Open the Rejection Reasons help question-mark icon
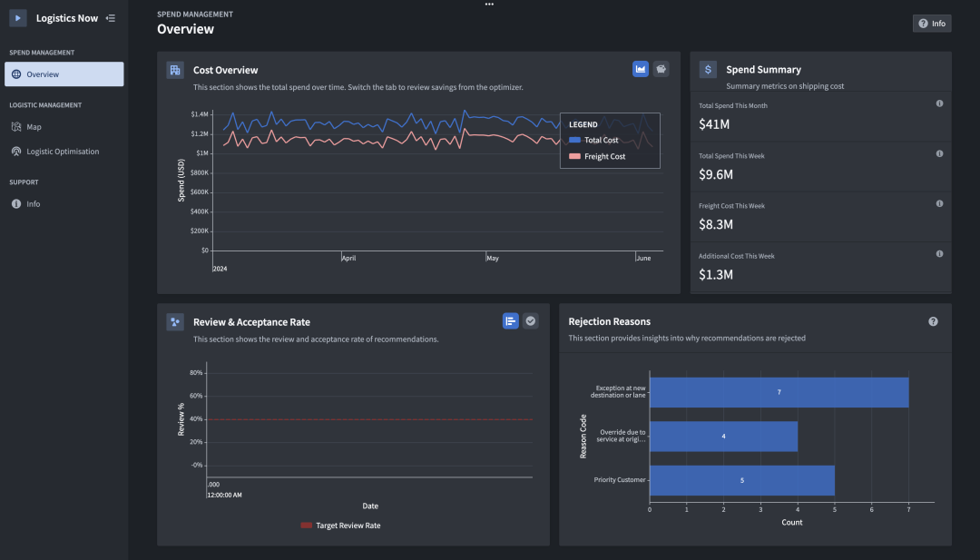 [933, 321]
